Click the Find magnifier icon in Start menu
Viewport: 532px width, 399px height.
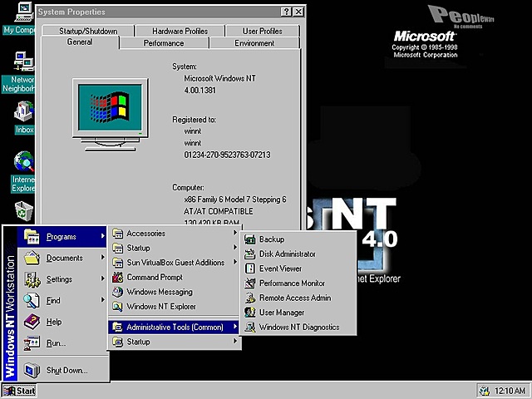pos(32,301)
